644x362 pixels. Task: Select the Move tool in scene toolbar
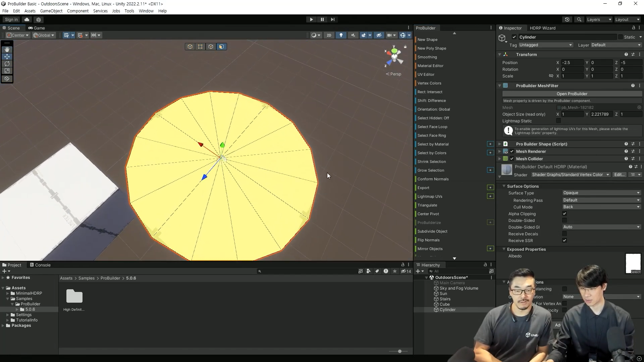pos(7,57)
